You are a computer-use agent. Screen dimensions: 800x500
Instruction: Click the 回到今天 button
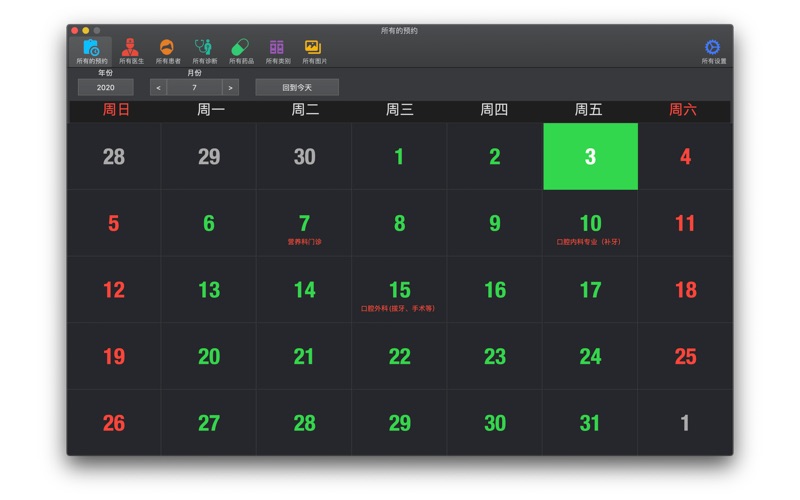[x=297, y=88]
